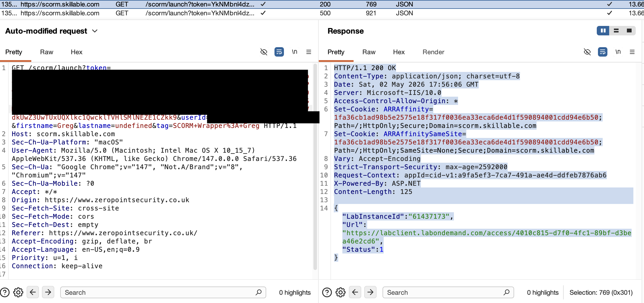The image size is (644, 303).
Task: Click the '"Status":1' JSON line
Action: coord(363,249)
